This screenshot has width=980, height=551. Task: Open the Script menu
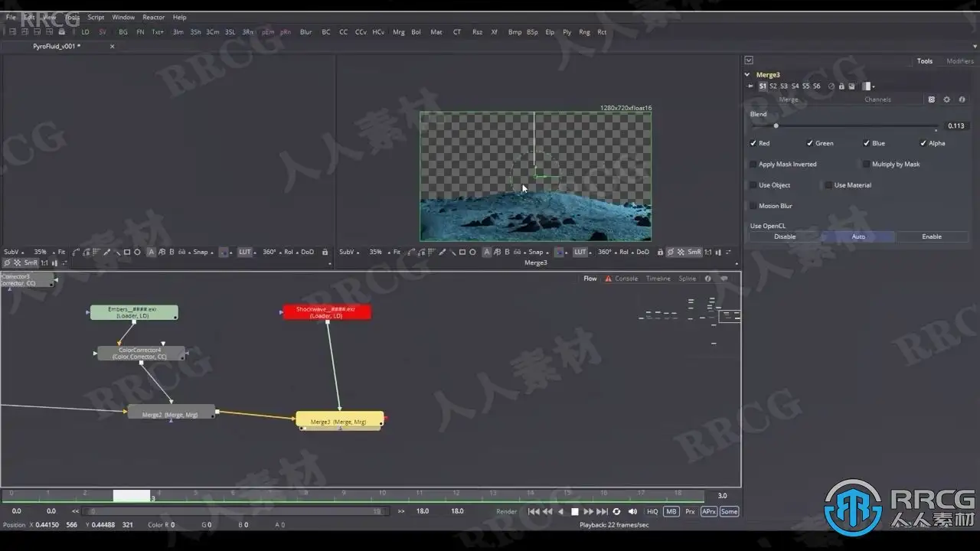click(96, 17)
